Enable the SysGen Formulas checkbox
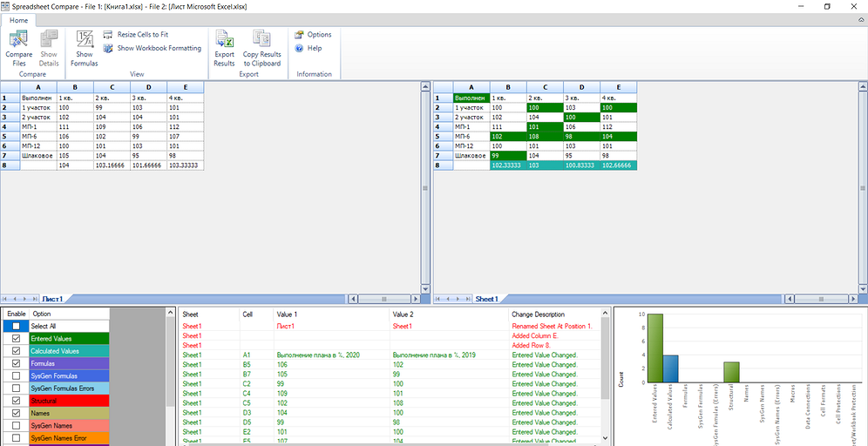 [16, 375]
